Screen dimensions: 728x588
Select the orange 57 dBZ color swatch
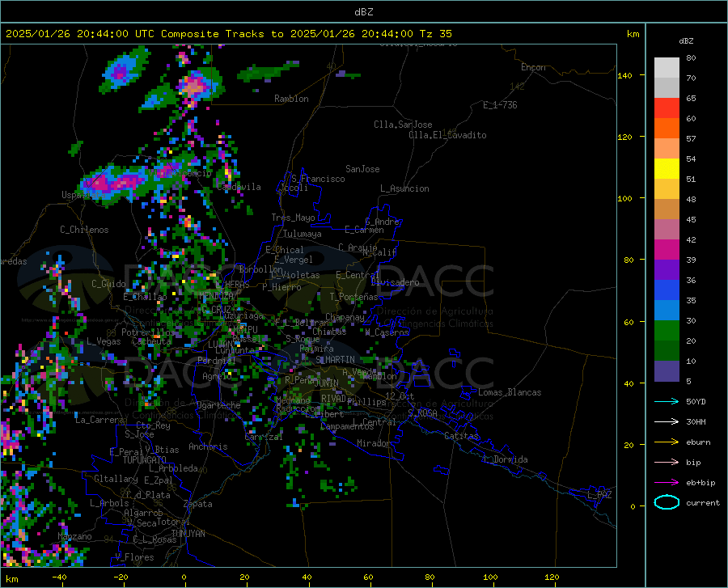pyautogui.click(x=667, y=129)
